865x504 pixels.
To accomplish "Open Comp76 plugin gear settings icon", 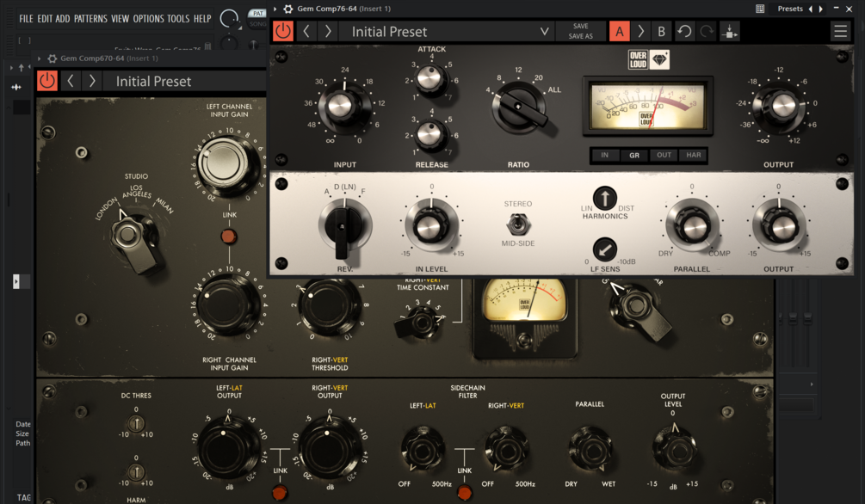I will (x=288, y=9).
